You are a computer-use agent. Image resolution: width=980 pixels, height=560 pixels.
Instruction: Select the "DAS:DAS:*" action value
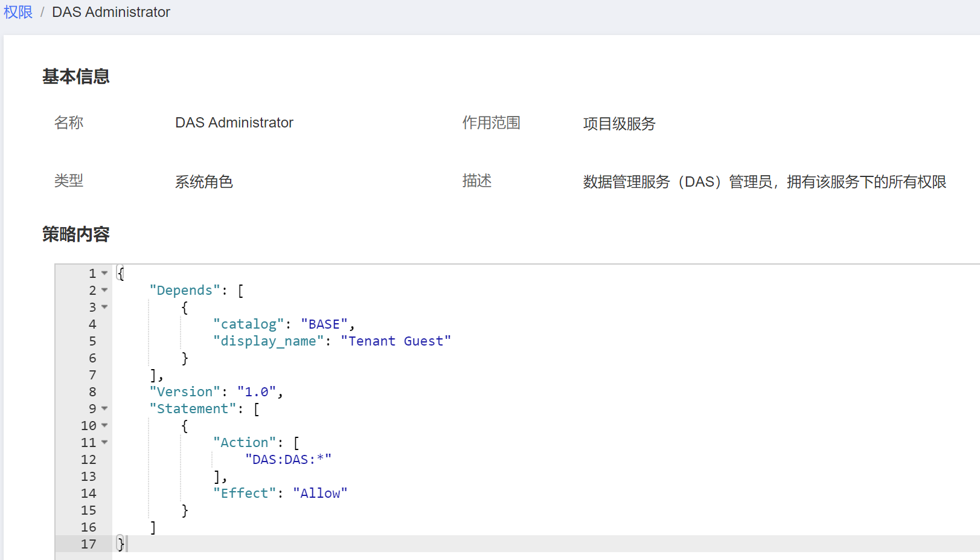[288, 459]
